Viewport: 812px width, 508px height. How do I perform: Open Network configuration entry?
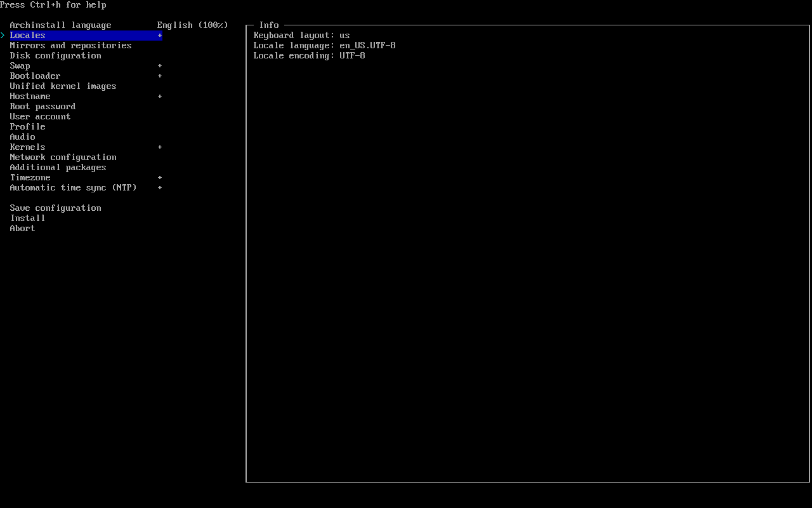63,157
